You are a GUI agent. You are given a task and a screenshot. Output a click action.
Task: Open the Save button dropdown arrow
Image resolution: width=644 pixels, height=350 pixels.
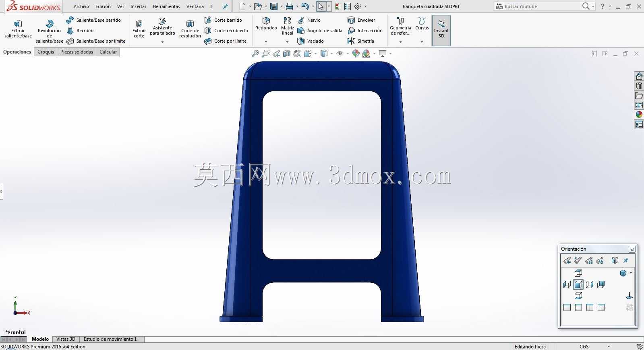coord(281,6)
